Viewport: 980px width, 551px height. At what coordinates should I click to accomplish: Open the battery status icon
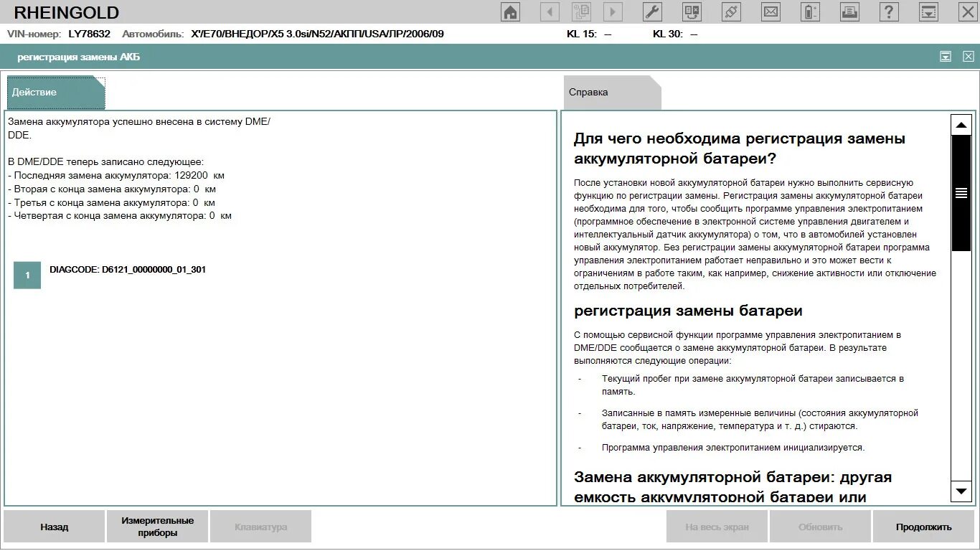click(x=810, y=12)
